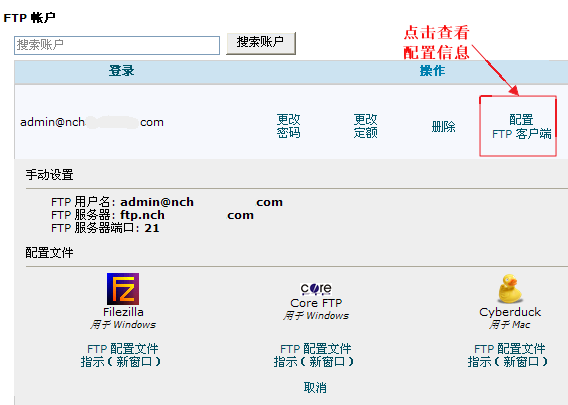Open the 更改密码 change password link
568x405 pixels.
[288, 126]
